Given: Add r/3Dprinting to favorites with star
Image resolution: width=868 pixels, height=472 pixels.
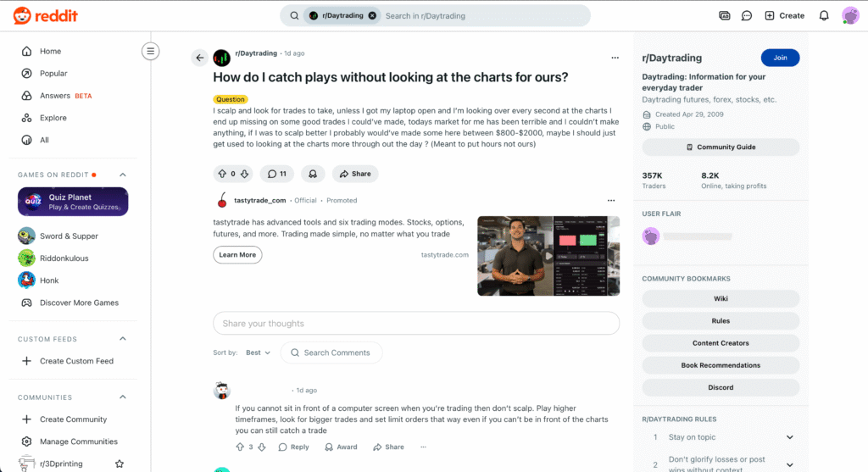Looking at the screenshot, I should 120,464.
